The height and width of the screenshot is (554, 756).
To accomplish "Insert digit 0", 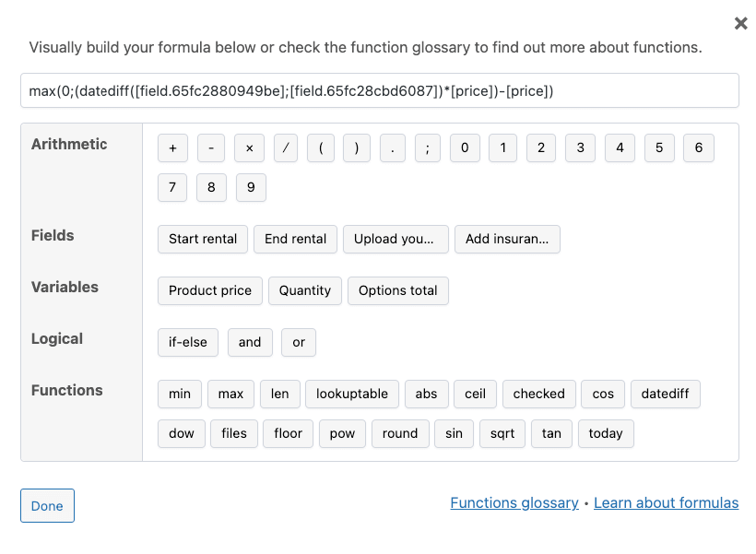I will pyautogui.click(x=465, y=148).
